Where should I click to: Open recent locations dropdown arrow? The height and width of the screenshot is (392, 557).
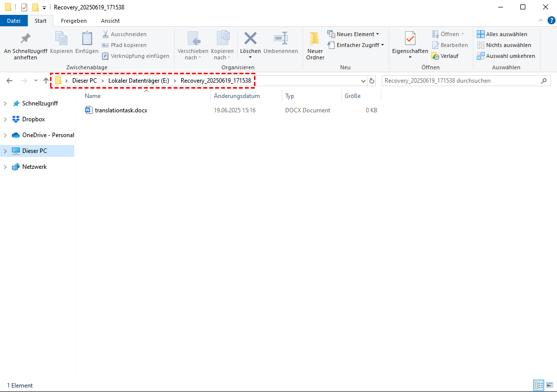[36, 81]
